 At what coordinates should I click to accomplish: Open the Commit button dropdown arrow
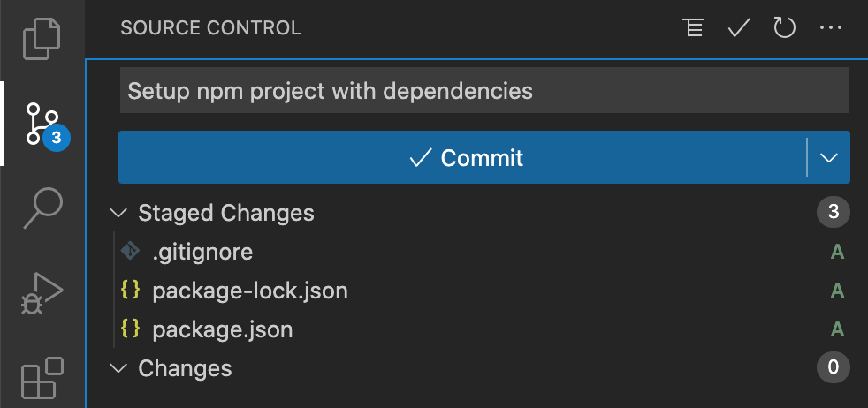829,157
